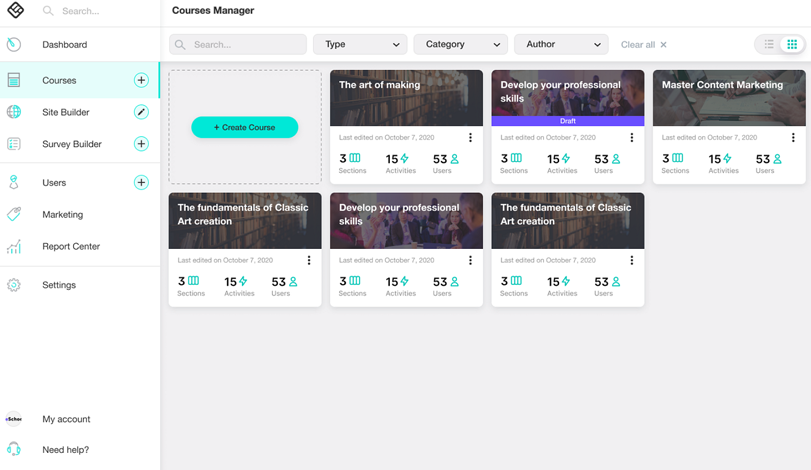Image resolution: width=811 pixels, height=470 pixels.
Task: Go to Dashboard in sidebar
Action: pyautogui.click(x=64, y=45)
